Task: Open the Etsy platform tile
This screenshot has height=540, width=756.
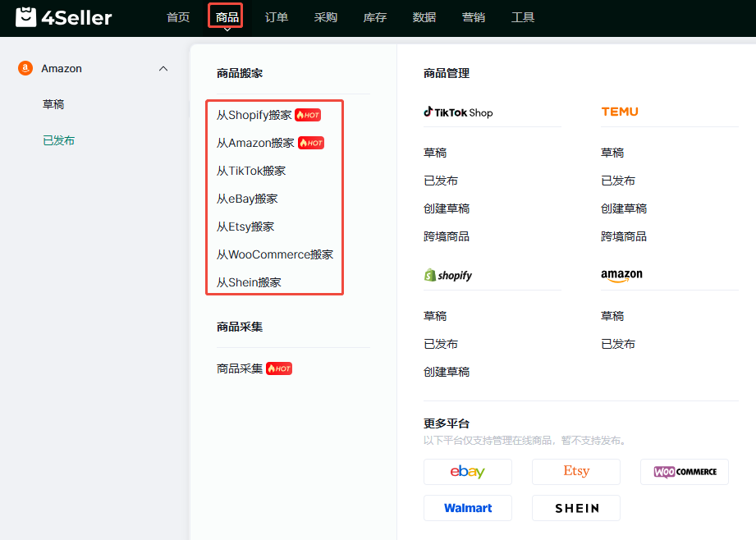Action: coord(575,472)
